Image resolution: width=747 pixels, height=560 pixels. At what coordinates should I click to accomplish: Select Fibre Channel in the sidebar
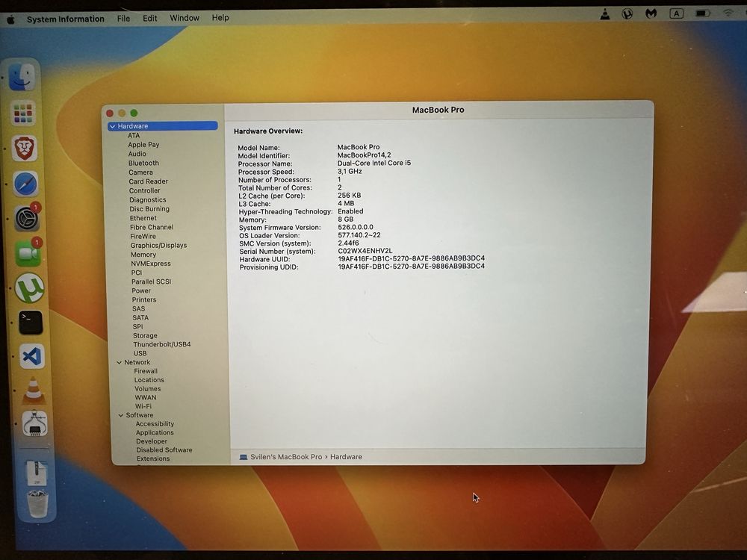click(152, 227)
